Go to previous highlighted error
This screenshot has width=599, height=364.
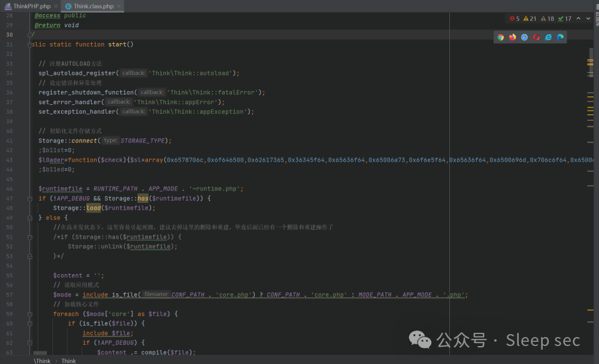click(579, 19)
